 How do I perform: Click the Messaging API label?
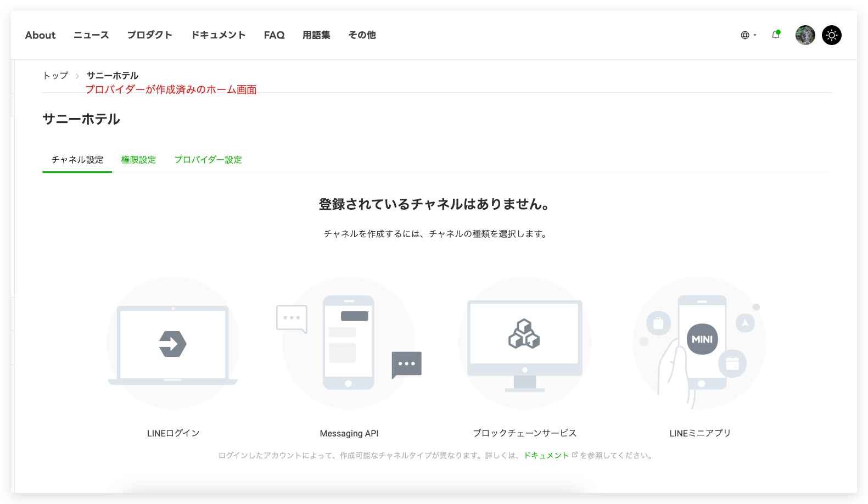[x=349, y=433]
